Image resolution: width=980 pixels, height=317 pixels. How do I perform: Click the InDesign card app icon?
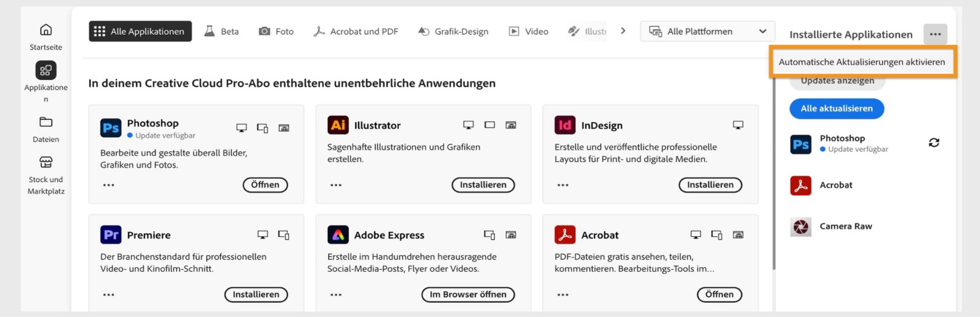point(565,125)
